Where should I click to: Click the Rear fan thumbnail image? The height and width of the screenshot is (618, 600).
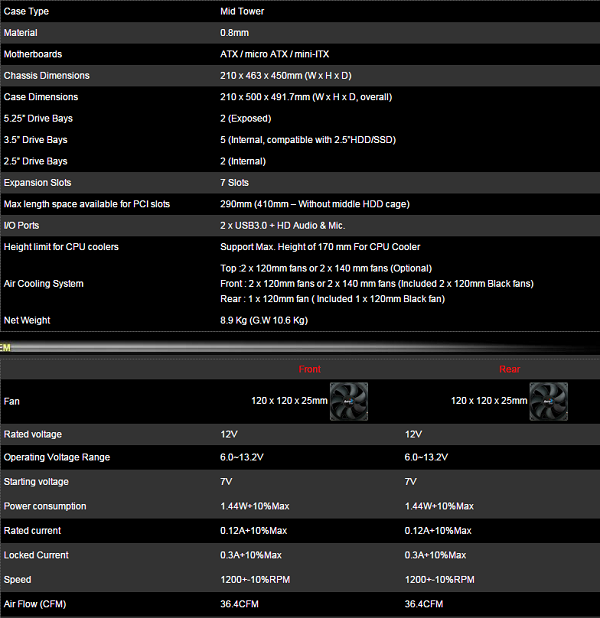(x=548, y=401)
